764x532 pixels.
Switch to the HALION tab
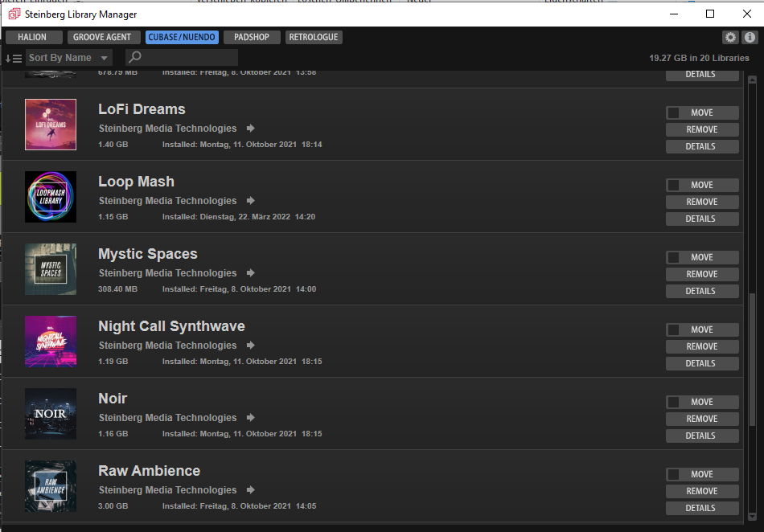coord(34,37)
